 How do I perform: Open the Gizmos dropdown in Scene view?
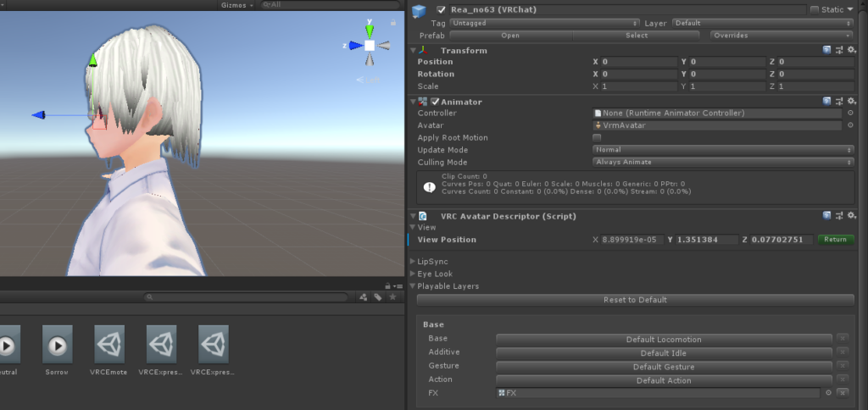coord(237,5)
